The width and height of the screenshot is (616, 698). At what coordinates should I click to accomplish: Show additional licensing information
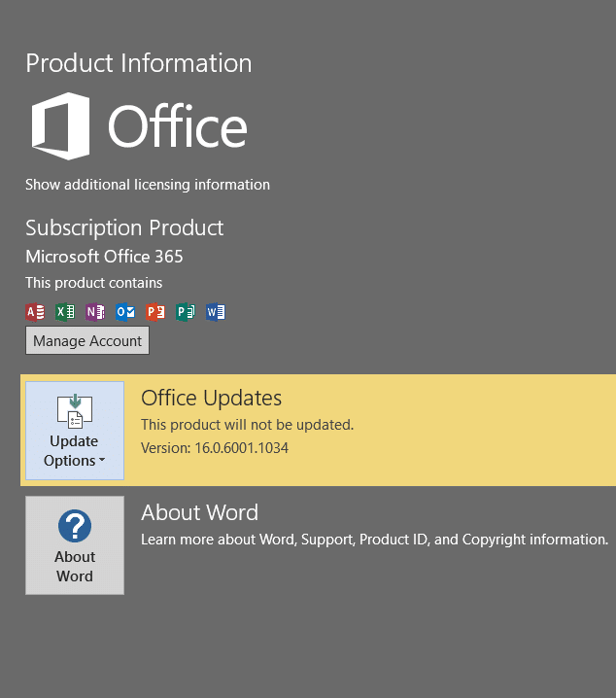click(x=148, y=185)
